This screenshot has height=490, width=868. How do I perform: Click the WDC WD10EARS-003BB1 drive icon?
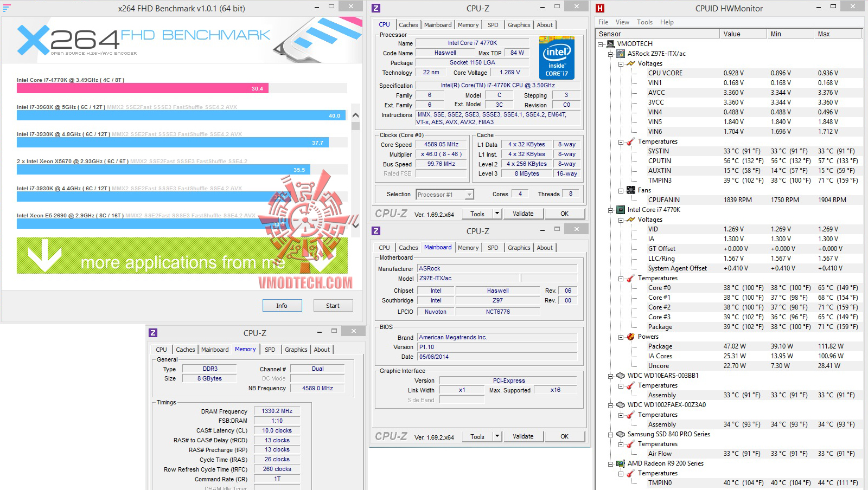click(x=621, y=376)
